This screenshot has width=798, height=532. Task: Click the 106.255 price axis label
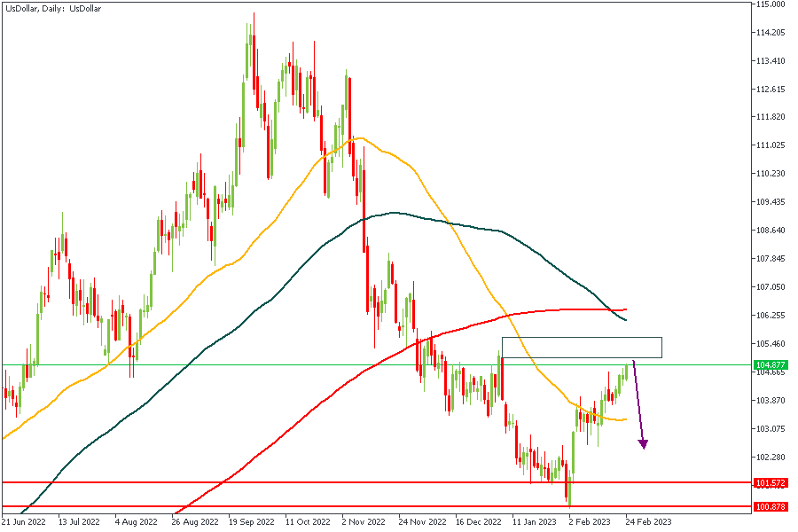coord(771,315)
